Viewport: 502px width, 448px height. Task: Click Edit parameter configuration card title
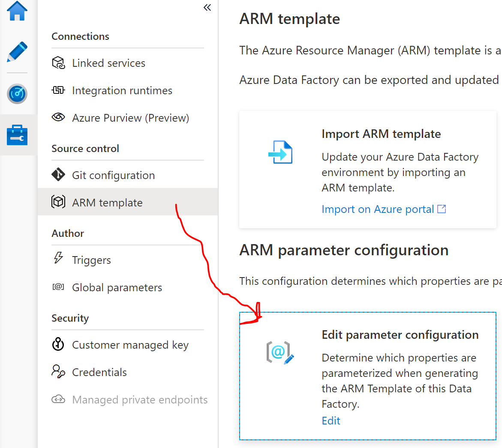coord(400,335)
